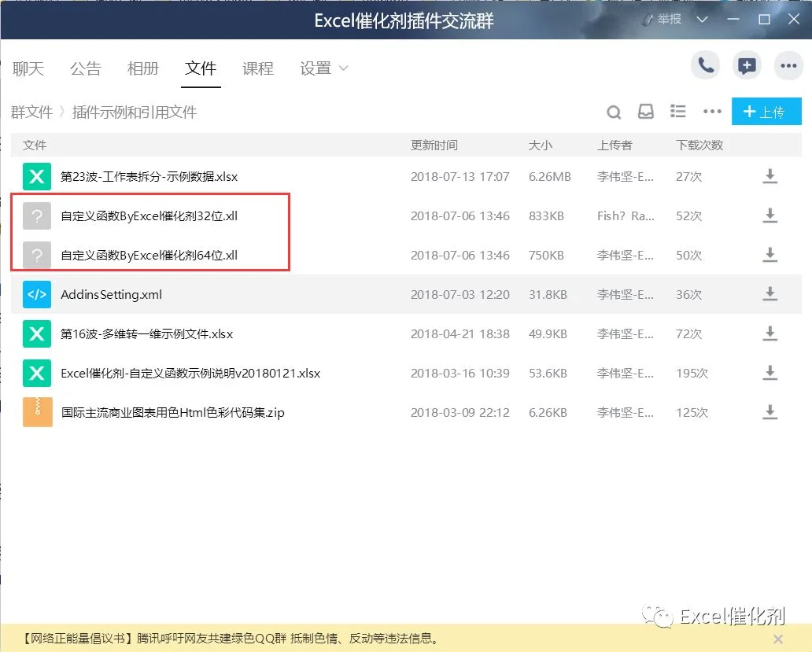Go to the 相册 tab

pos(143,68)
